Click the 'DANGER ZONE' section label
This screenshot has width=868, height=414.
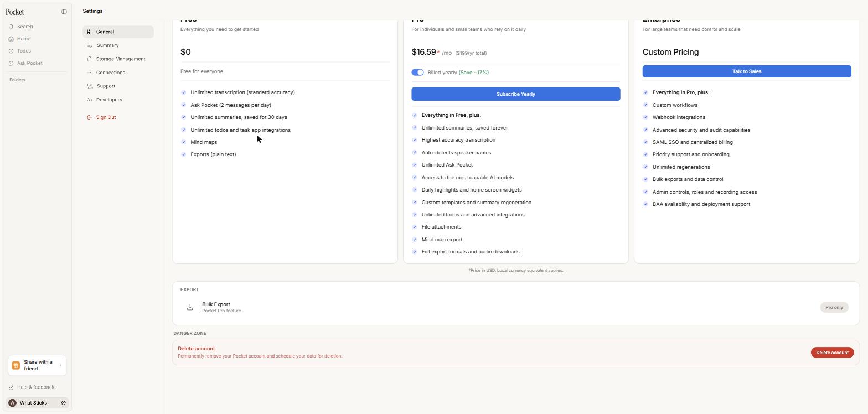tap(189, 333)
